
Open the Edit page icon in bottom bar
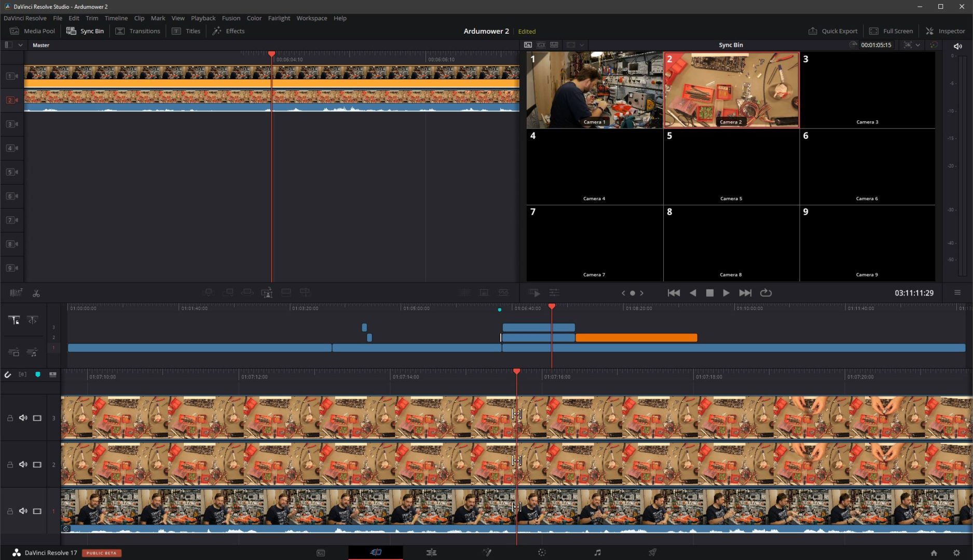click(431, 553)
